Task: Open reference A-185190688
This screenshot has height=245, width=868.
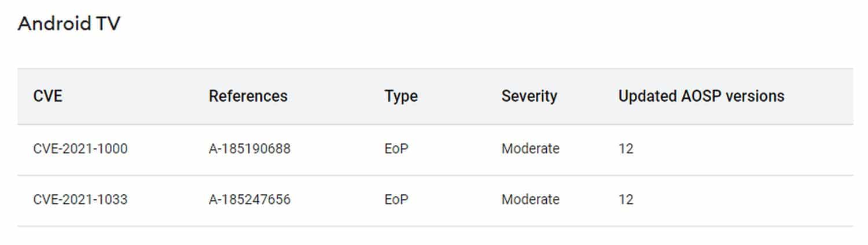Action: click(x=249, y=149)
